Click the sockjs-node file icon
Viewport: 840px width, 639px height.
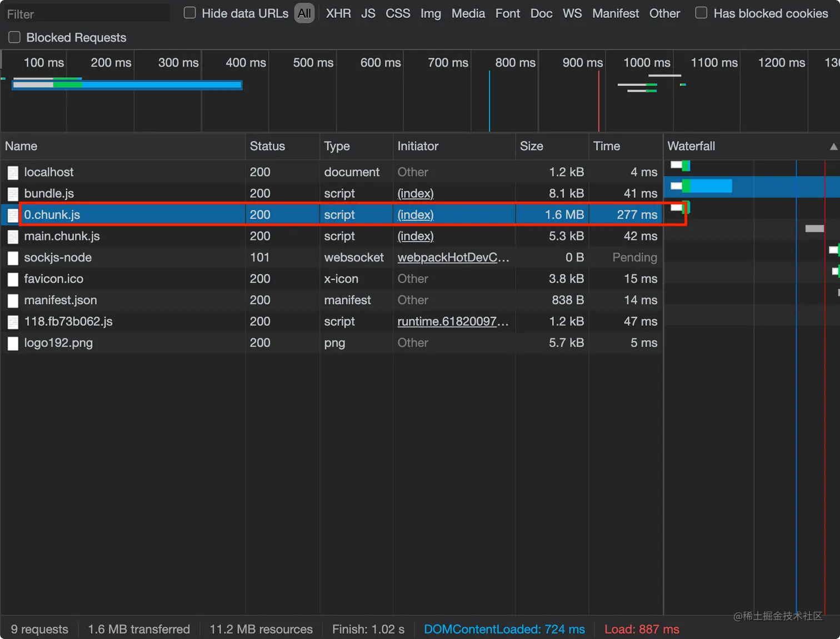13,258
